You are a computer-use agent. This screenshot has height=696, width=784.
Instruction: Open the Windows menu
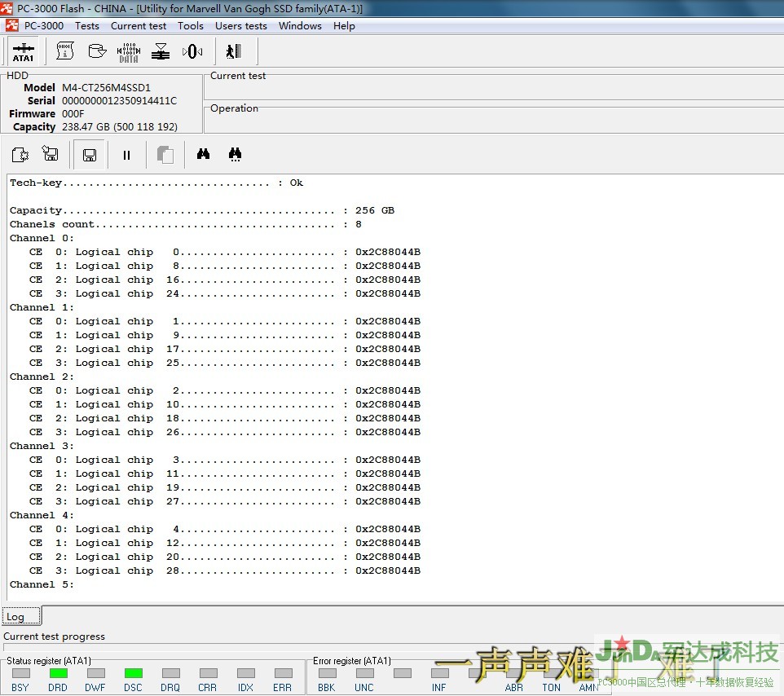pos(300,25)
